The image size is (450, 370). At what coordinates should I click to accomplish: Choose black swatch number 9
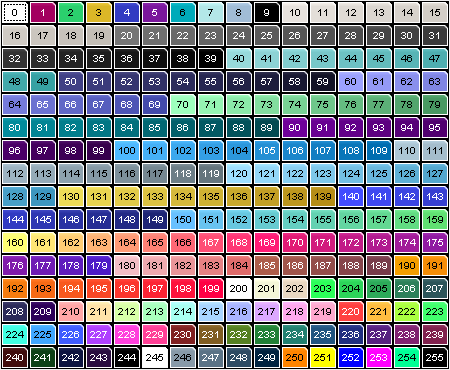(x=266, y=13)
